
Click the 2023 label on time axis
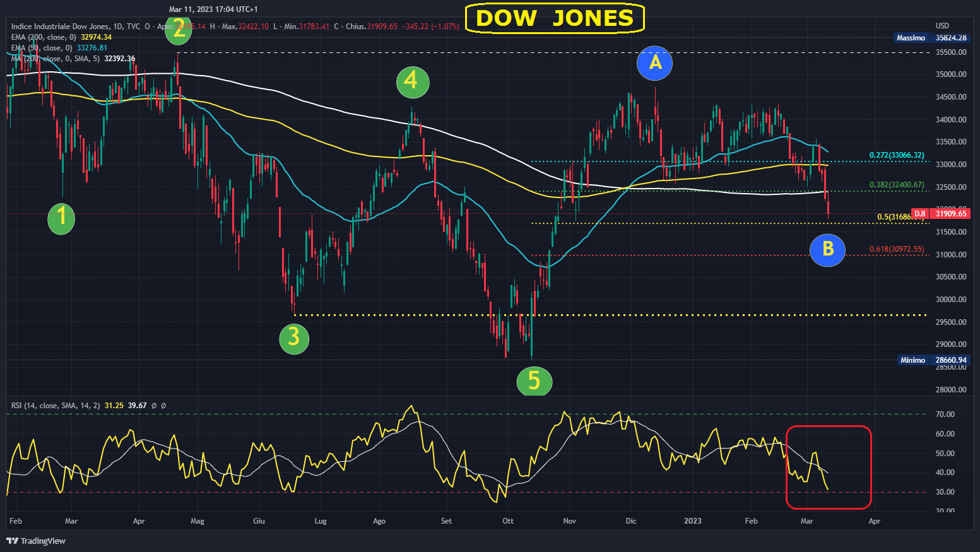[693, 521]
